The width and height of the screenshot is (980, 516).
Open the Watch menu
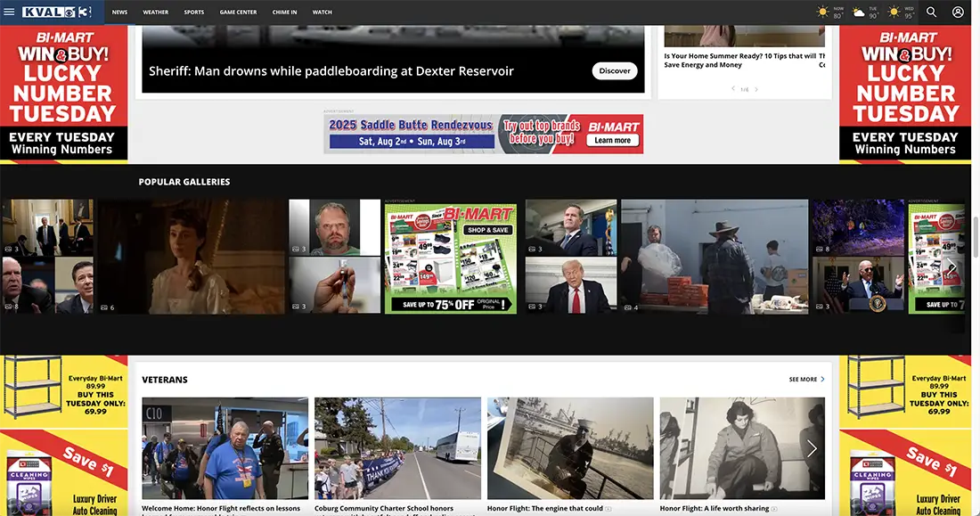coord(322,12)
